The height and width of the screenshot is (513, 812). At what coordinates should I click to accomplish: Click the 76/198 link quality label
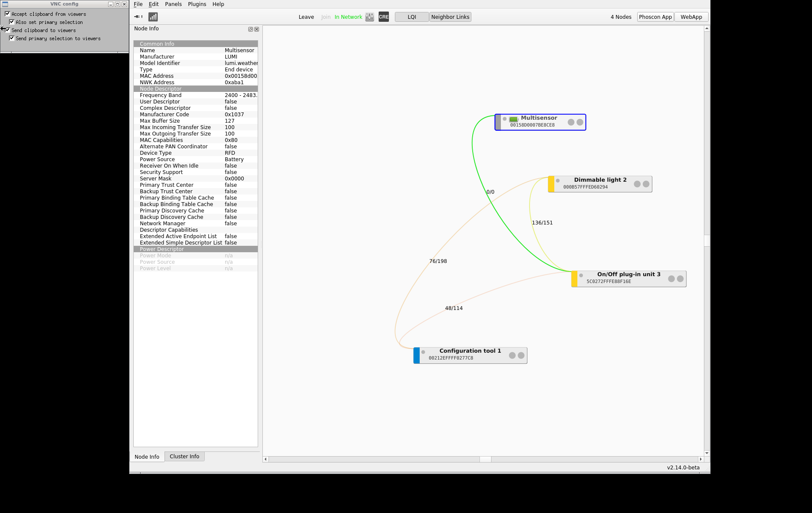pyautogui.click(x=438, y=261)
